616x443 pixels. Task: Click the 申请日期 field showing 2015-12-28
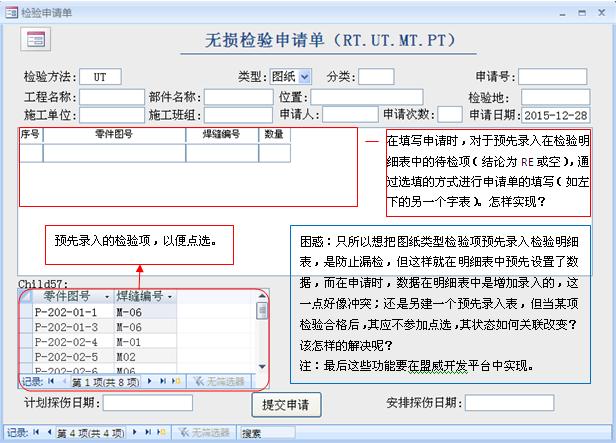click(556, 115)
